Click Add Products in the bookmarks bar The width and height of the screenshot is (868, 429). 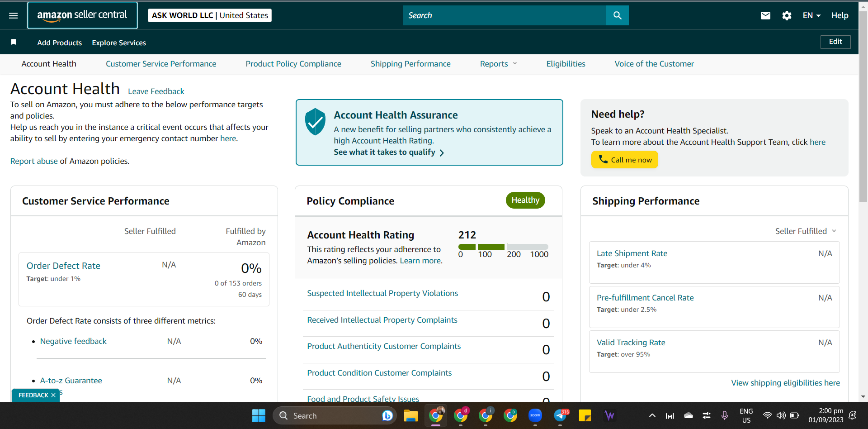(x=60, y=43)
